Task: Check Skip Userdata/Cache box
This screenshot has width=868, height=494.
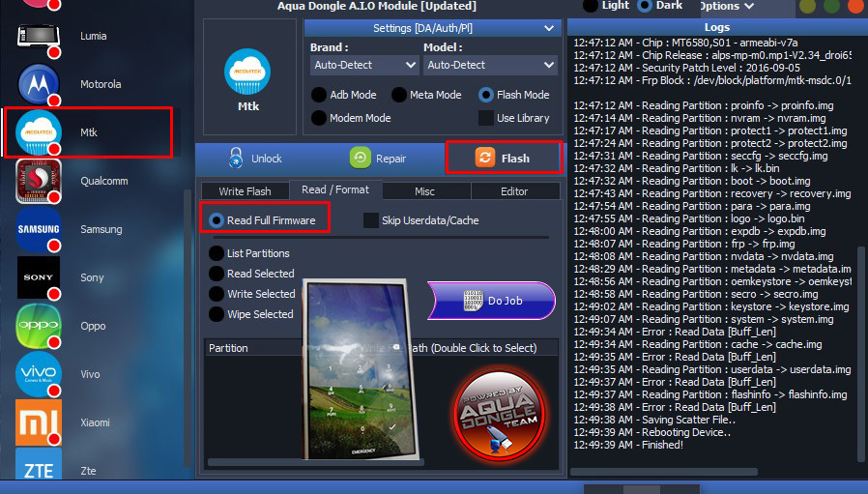Action: (x=370, y=220)
